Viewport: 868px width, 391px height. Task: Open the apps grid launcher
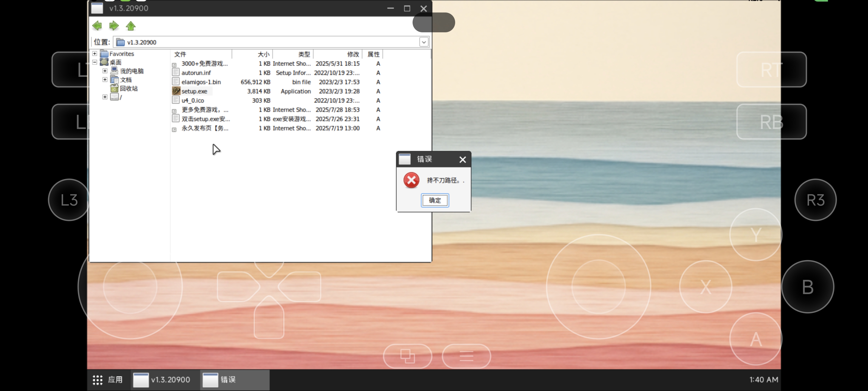click(98, 380)
